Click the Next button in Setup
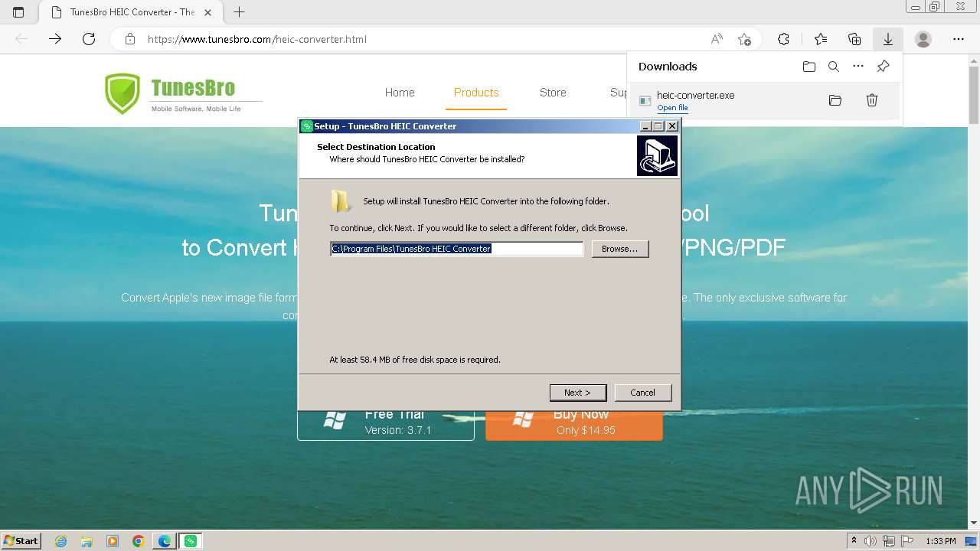This screenshot has width=980, height=551. (578, 393)
